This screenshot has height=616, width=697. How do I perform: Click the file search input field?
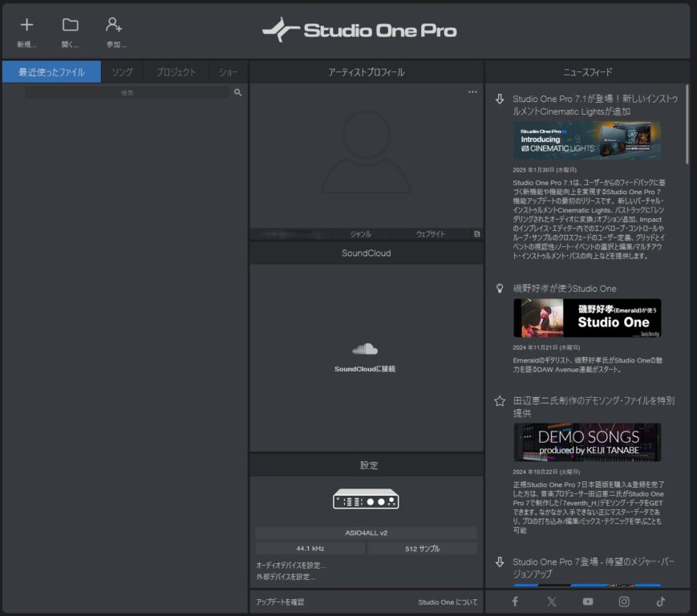click(127, 93)
